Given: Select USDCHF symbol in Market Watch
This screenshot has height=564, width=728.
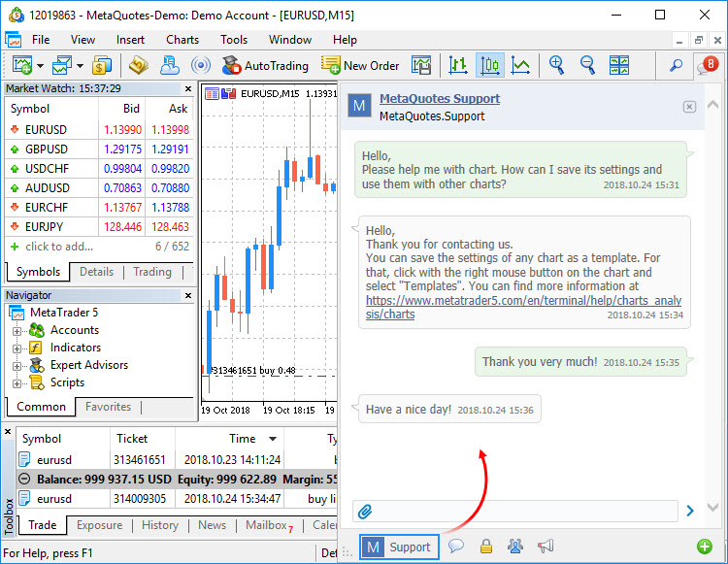Looking at the screenshot, I should [x=47, y=169].
